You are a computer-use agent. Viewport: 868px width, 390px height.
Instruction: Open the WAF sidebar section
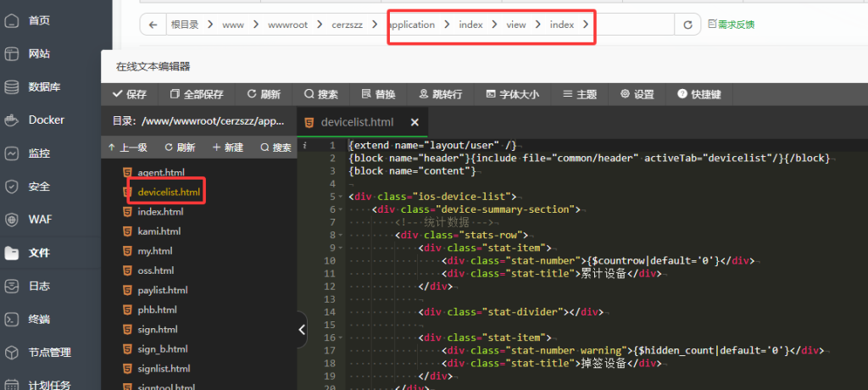[x=40, y=220]
